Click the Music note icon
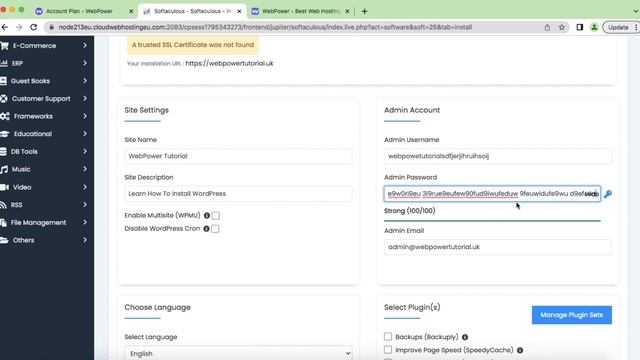Screen dimensions: 640x360 (4, 169)
